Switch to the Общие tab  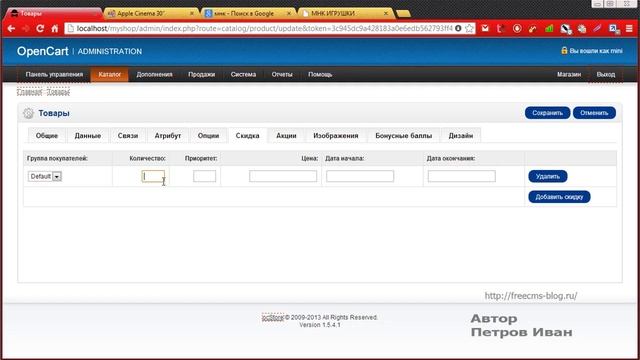pos(47,136)
